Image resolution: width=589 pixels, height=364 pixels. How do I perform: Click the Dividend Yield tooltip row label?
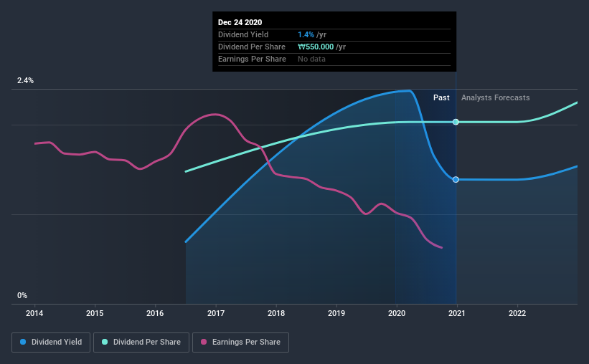click(x=243, y=34)
